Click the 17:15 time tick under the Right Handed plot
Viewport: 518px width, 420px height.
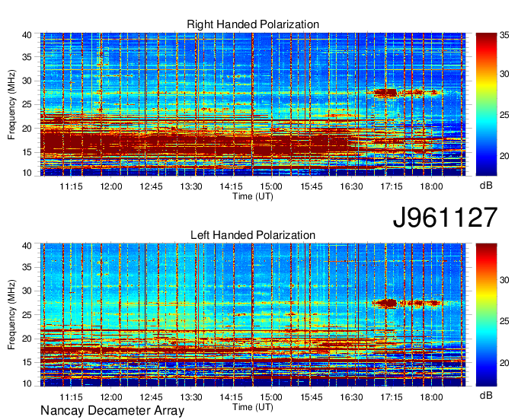(x=392, y=186)
